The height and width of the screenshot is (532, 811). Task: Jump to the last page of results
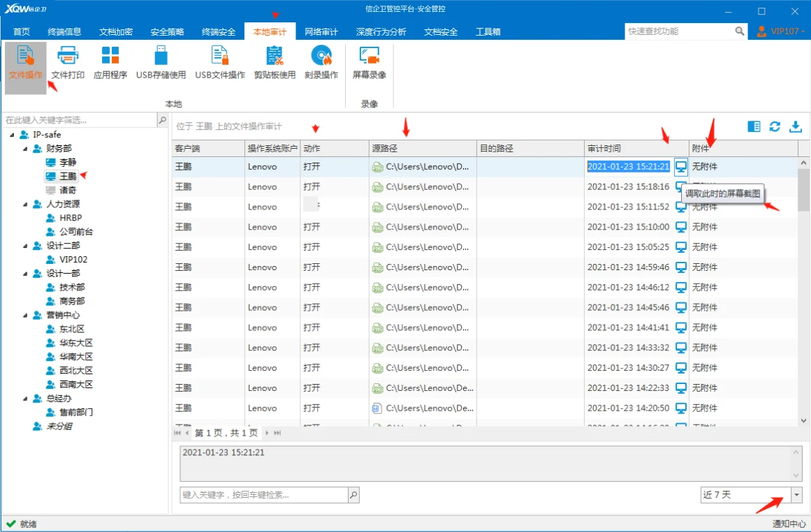coord(277,433)
